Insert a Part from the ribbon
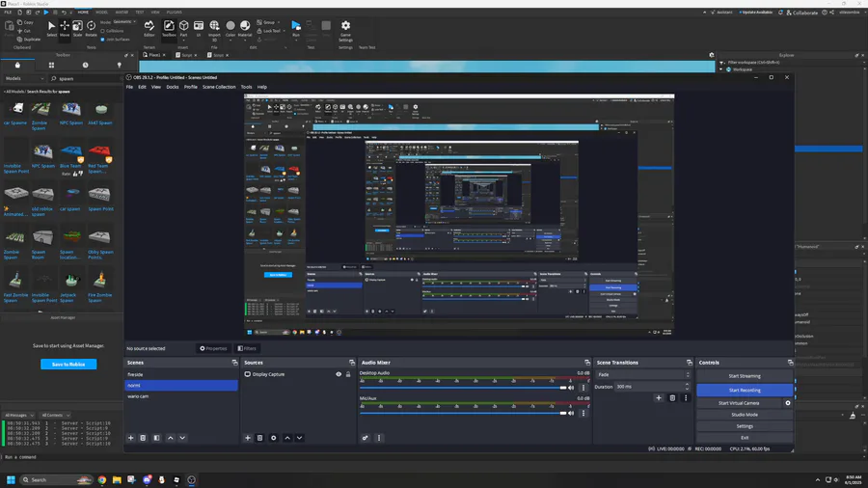The height and width of the screenshot is (488, 868). (x=184, y=28)
